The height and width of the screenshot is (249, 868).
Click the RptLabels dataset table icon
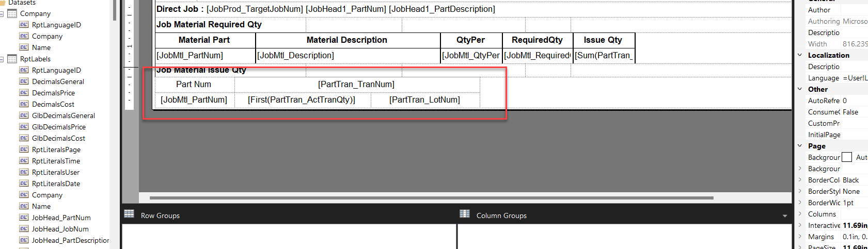click(12, 59)
